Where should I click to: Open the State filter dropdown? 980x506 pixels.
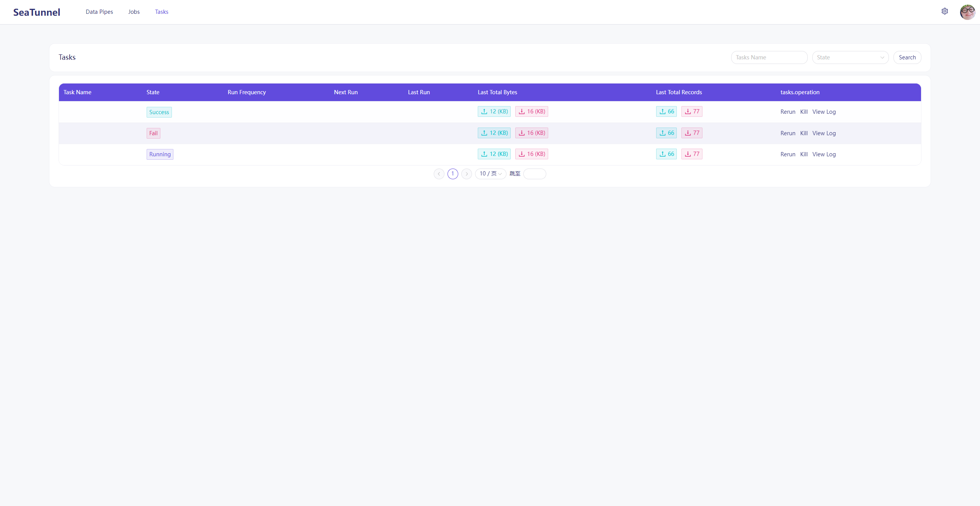point(850,57)
